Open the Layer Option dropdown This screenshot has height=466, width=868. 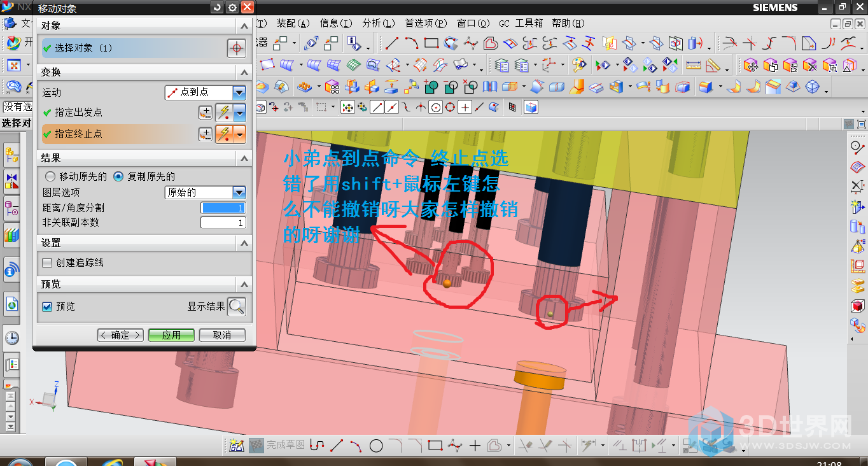click(239, 192)
